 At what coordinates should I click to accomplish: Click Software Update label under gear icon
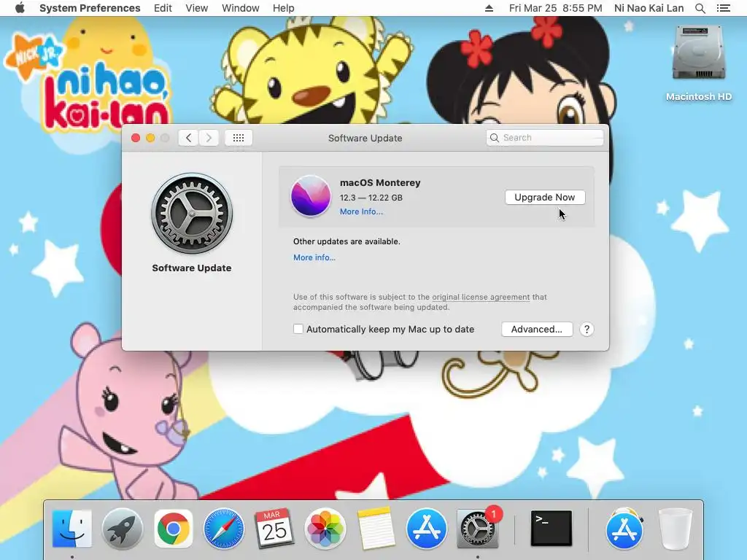(192, 268)
